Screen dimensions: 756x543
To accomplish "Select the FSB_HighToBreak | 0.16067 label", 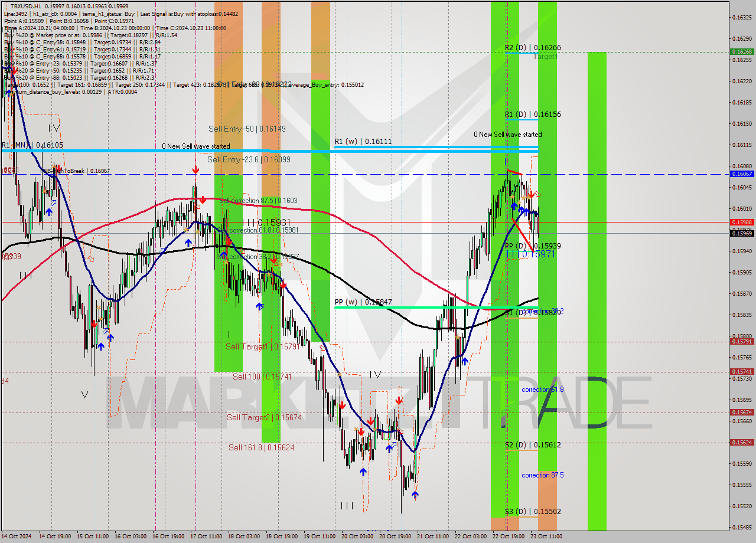I will tap(74, 171).
